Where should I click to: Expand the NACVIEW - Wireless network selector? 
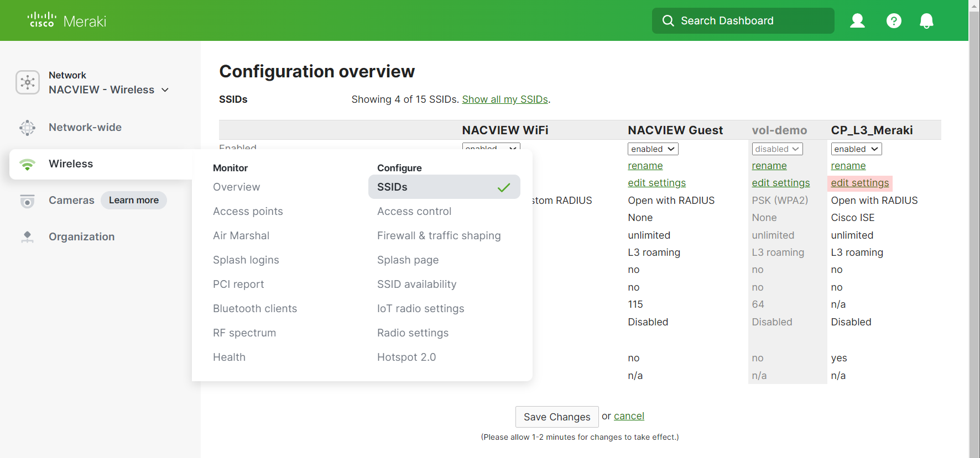tap(109, 90)
